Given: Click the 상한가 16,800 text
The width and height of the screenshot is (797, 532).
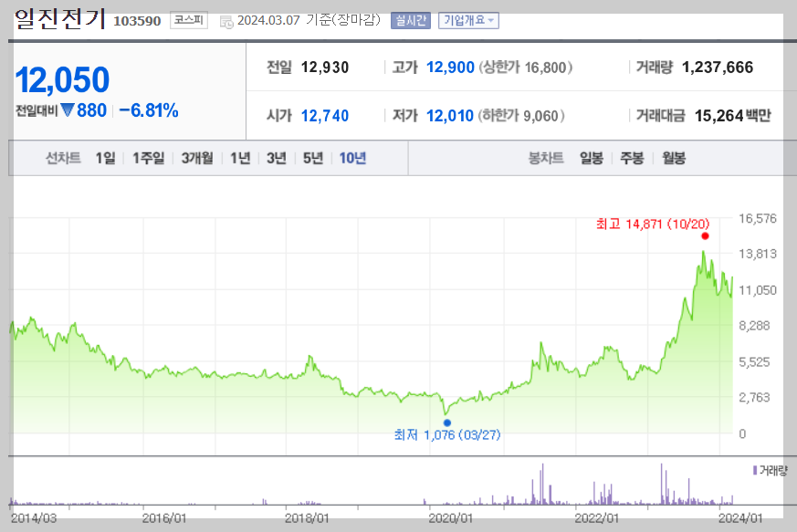Looking at the screenshot, I should pyautogui.click(x=526, y=68).
